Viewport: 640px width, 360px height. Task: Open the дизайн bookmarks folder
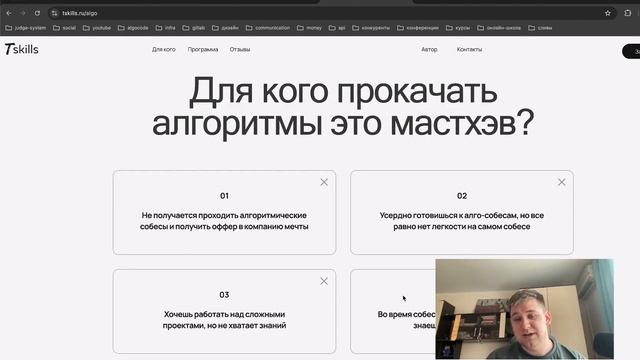pyautogui.click(x=225, y=28)
